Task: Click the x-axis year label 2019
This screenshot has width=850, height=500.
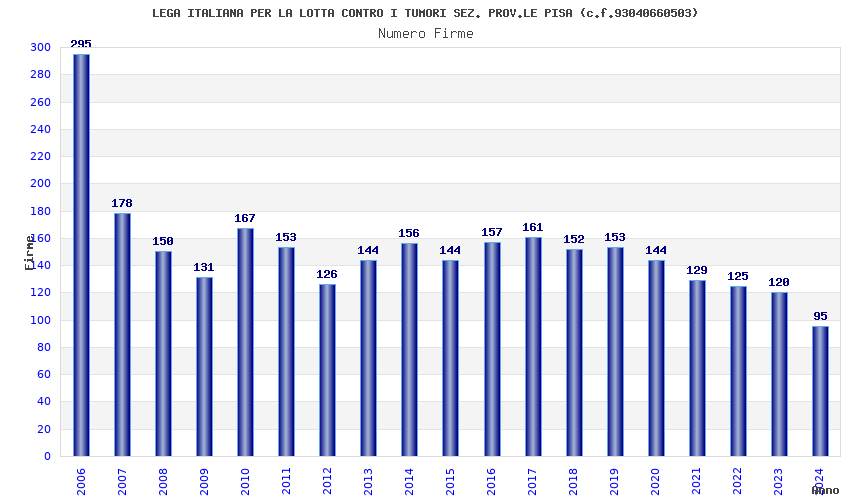Action: tap(615, 482)
